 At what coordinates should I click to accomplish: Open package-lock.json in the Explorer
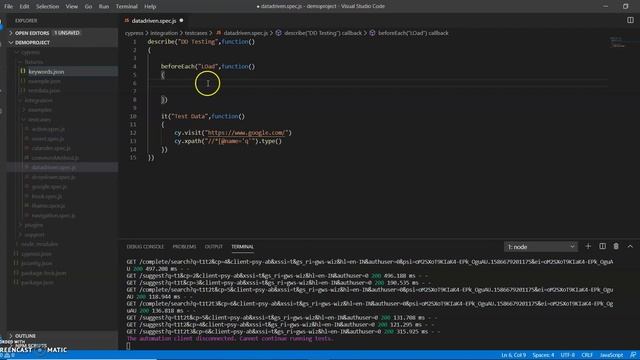(44, 273)
